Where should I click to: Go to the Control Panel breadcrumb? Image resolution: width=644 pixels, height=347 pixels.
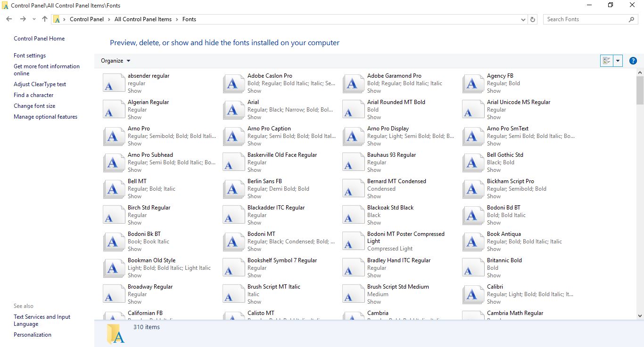coord(87,19)
